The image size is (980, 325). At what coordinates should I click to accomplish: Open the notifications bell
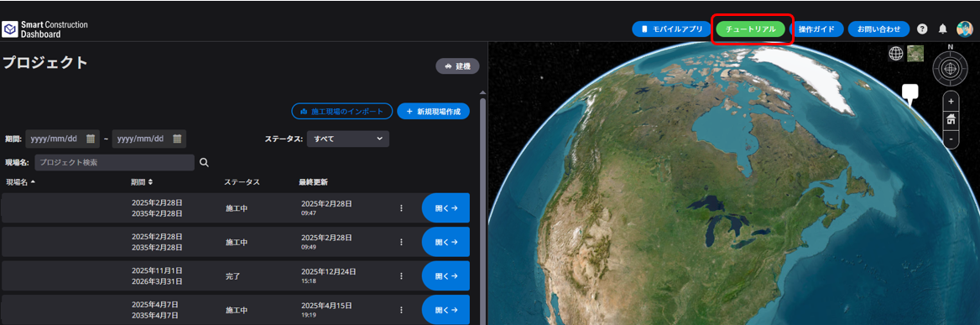coord(943,29)
